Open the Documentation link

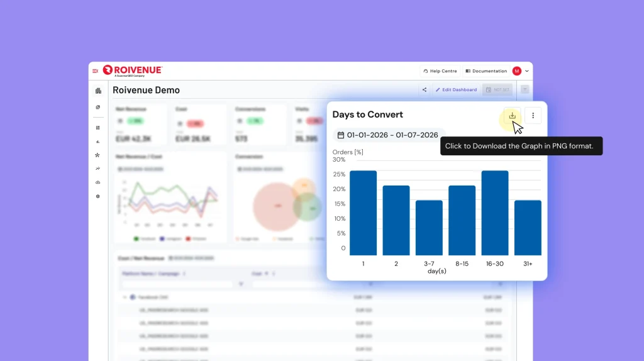486,71
